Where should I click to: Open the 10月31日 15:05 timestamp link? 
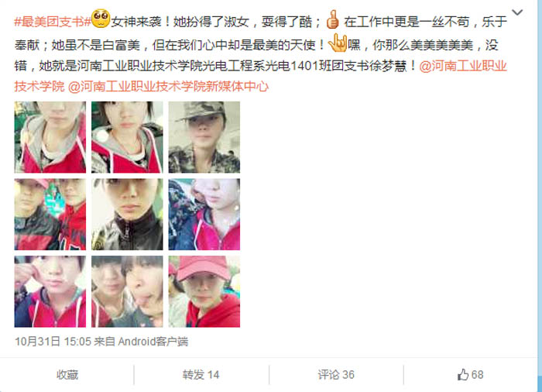pos(53,342)
